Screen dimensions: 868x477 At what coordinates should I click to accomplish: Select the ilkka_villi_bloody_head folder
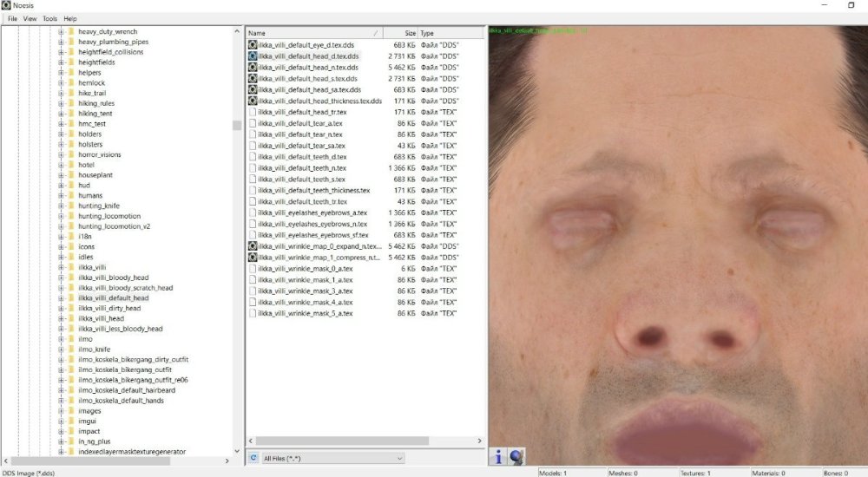click(x=115, y=278)
